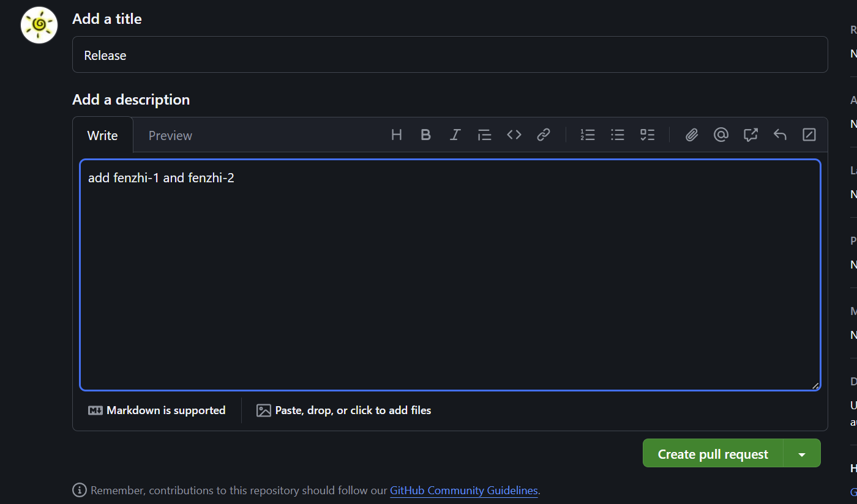Open saved replies arrow icon
The height and width of the screenshot is (504, 857).
(x=780, y=135)
